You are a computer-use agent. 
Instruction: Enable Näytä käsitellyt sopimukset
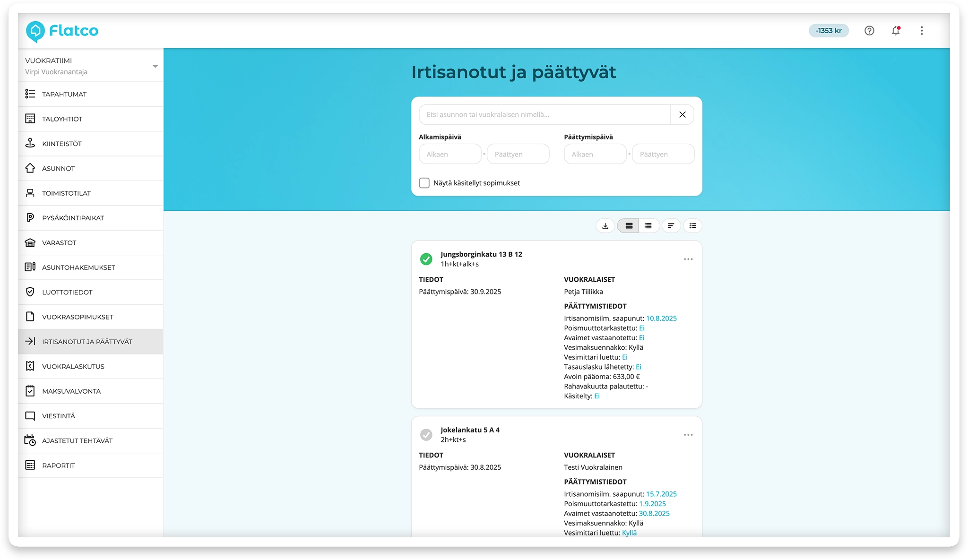[424, 183]
